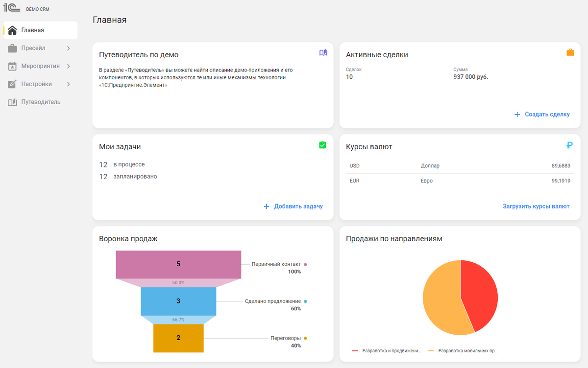Image resolution: width=588 pixels, height=368 pixels.
Task: Click the blue ruble icon in Курсы валют
Action: tap(569, 145)
